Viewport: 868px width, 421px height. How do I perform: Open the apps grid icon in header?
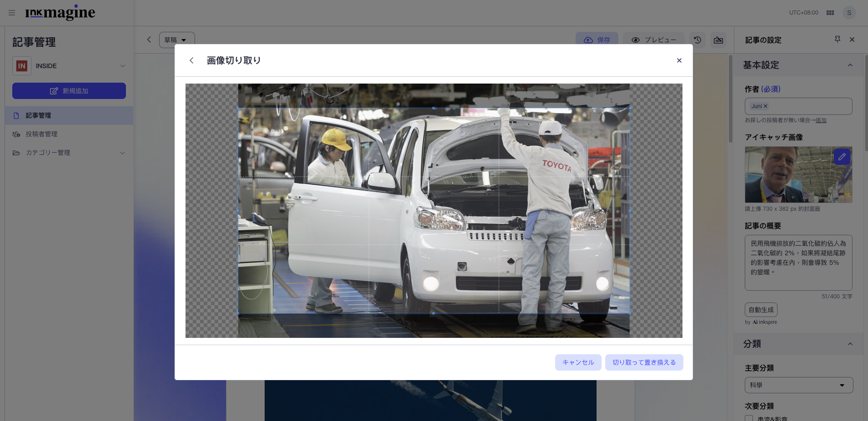point(830,13)
